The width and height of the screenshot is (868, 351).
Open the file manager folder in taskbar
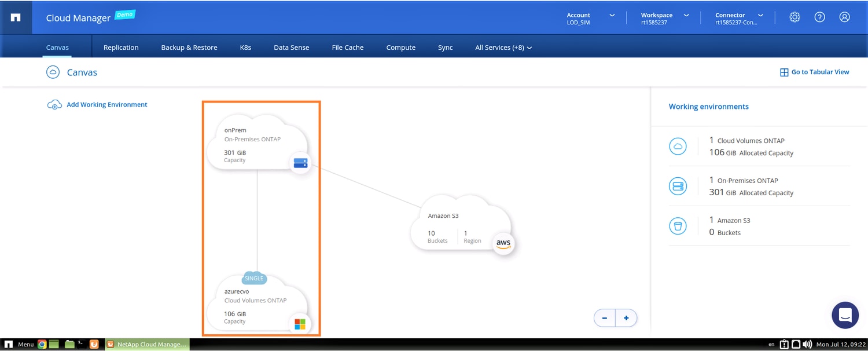coord(69,344)
